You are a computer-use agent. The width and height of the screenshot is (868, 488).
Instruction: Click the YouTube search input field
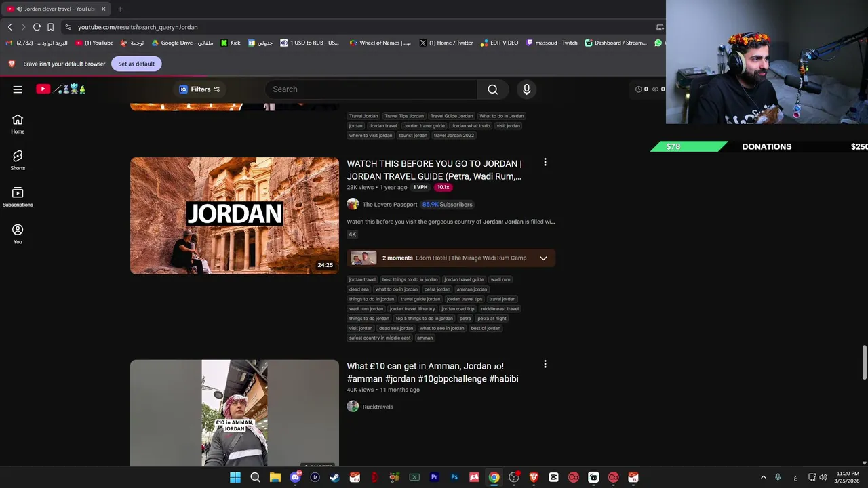(x=372, y=89)
